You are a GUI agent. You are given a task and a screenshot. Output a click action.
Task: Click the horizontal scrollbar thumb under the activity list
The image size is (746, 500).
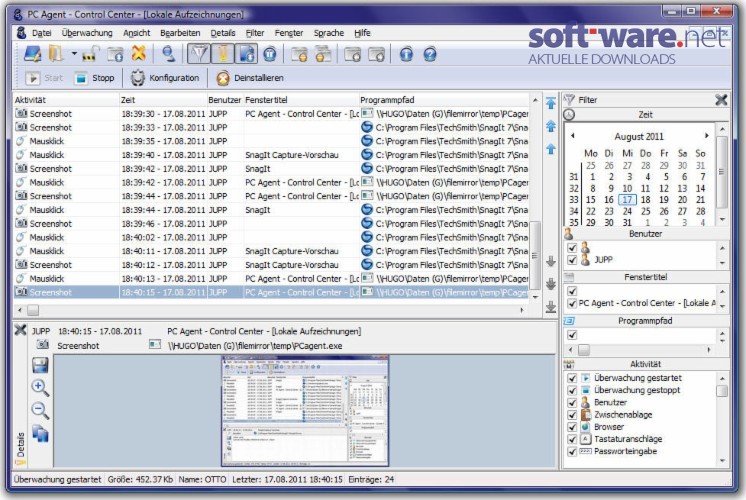click(x=33, y=310)
